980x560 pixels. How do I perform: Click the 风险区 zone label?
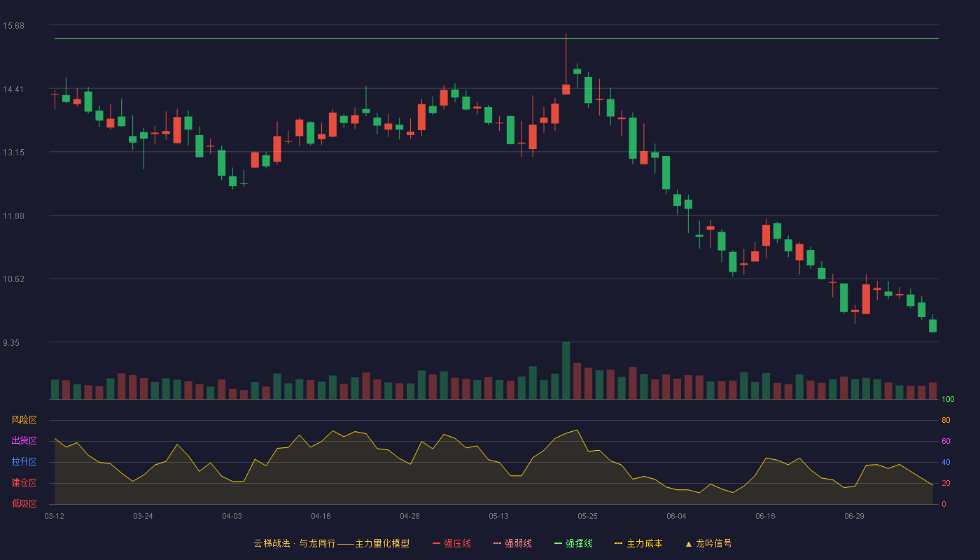point(24,420)
